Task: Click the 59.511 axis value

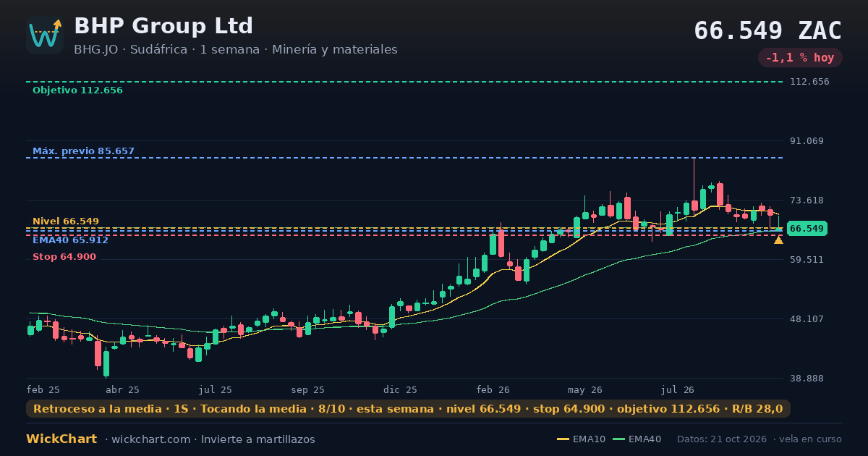Action: coord(807,260)
